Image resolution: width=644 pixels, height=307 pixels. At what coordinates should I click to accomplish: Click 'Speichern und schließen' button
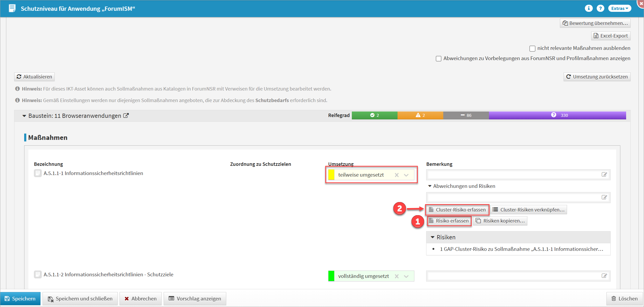coord(80,299)
